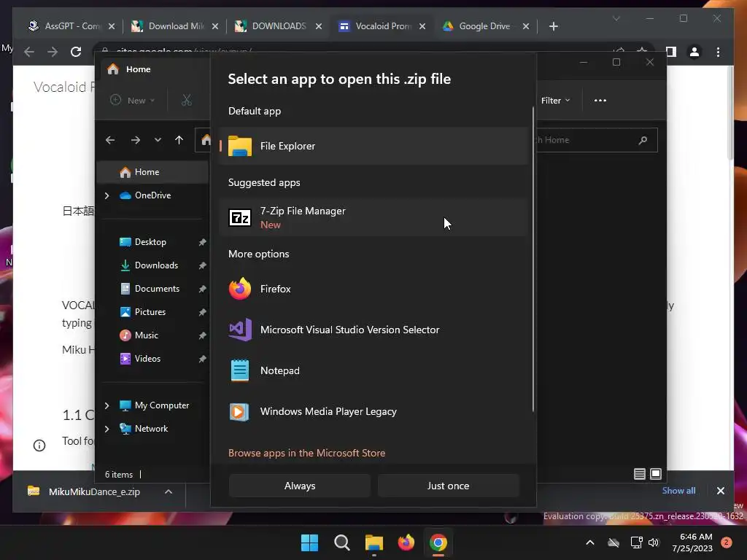Screen dimensions: 747x560
Task: Switch File Explorer to large thumbnails view
Action: point(656,474)
